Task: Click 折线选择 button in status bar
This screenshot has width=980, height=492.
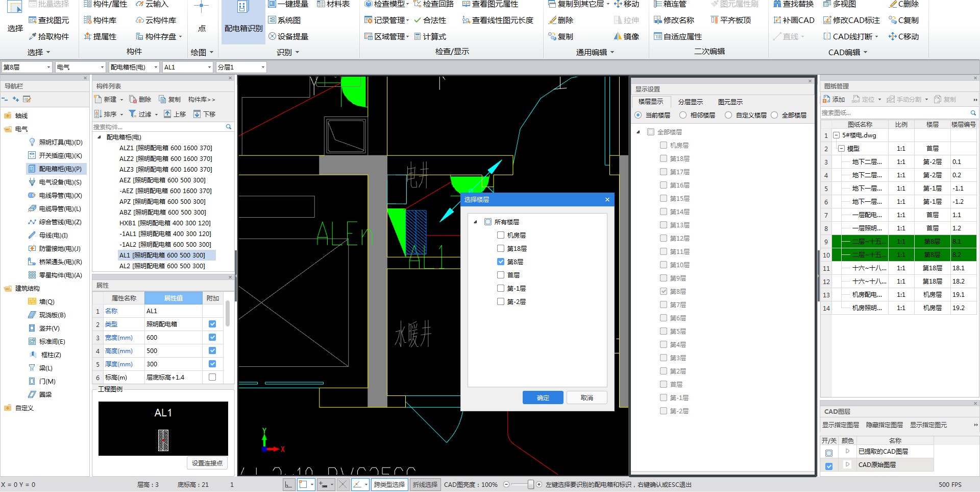Action: click(x=425, y=484)
